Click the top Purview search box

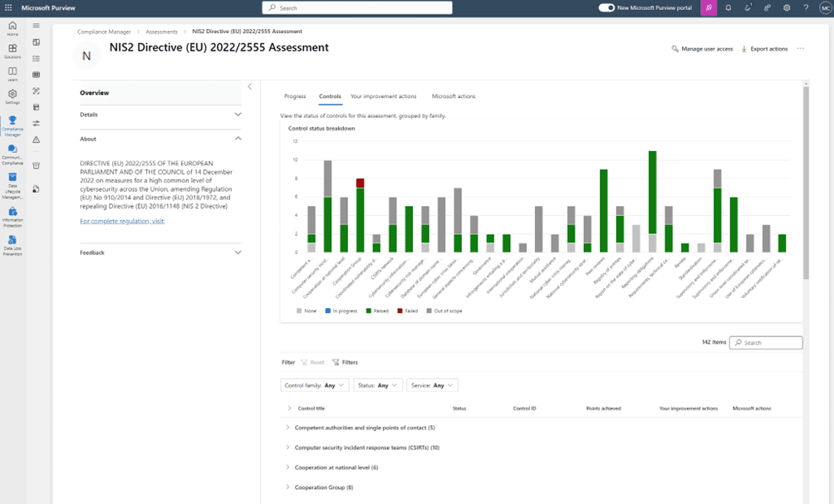[357, 8]
